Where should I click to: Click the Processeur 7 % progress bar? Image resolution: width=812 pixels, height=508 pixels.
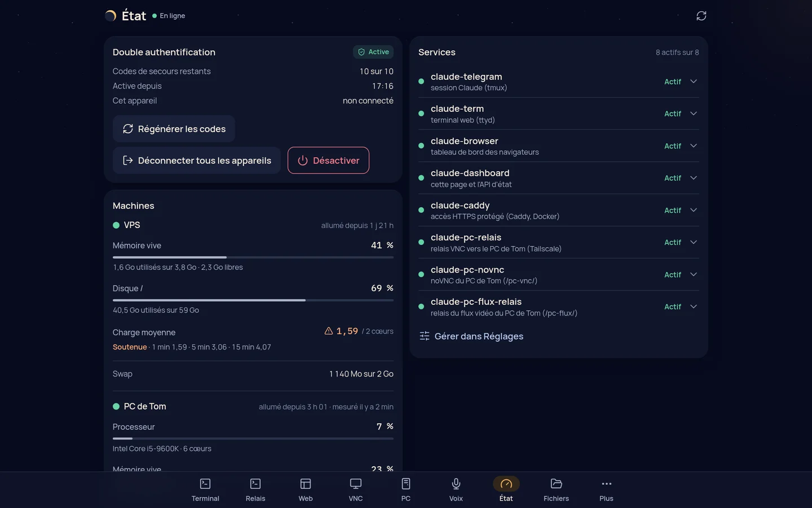pos(253,439)
